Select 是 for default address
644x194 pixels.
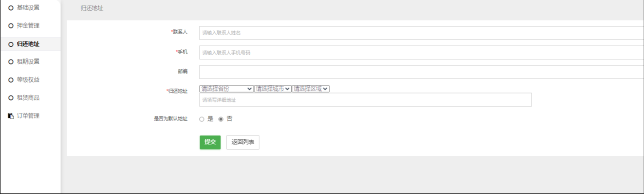[x=202, y=119]
